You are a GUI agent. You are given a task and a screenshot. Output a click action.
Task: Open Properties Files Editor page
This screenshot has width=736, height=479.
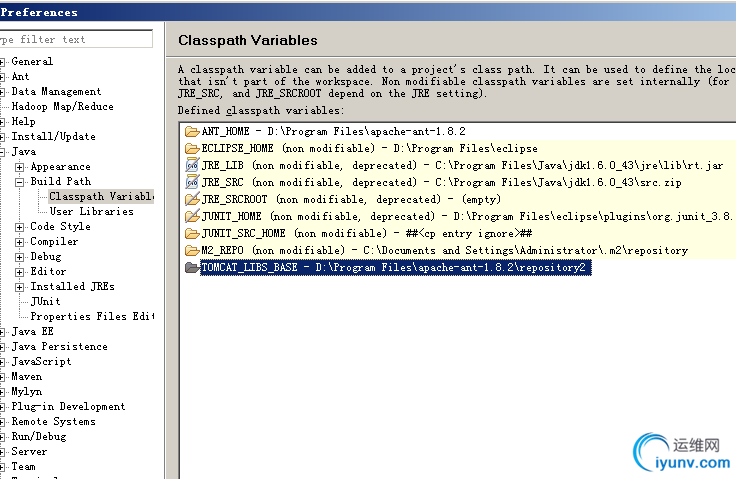tap(92, 317)
